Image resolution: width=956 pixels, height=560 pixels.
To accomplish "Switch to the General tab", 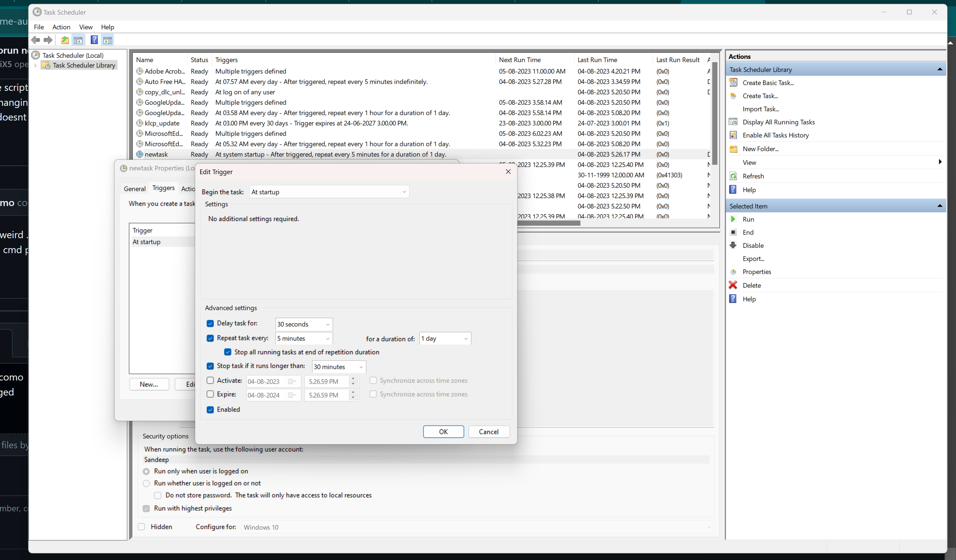I will pos(134,189).
